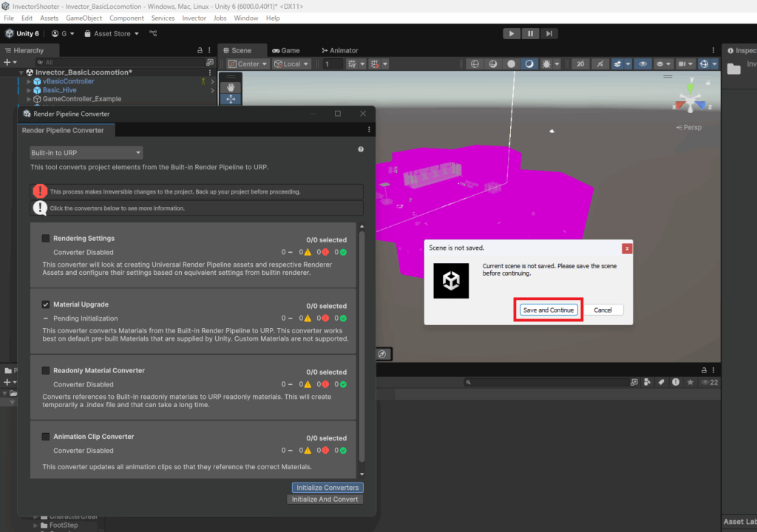Toggle Persp projection label in Scene

tap(689, 127)
